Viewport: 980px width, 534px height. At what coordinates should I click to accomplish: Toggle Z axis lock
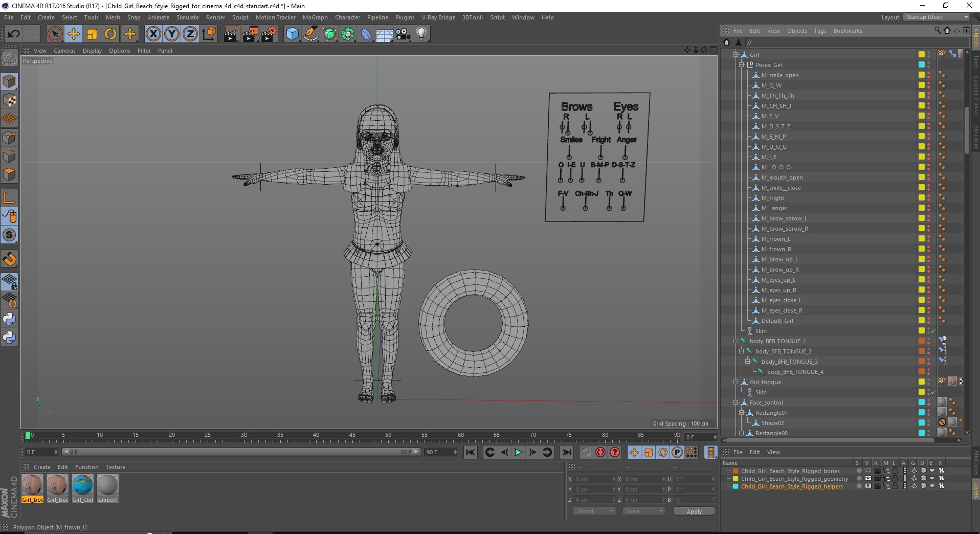(x=190, y=34)
